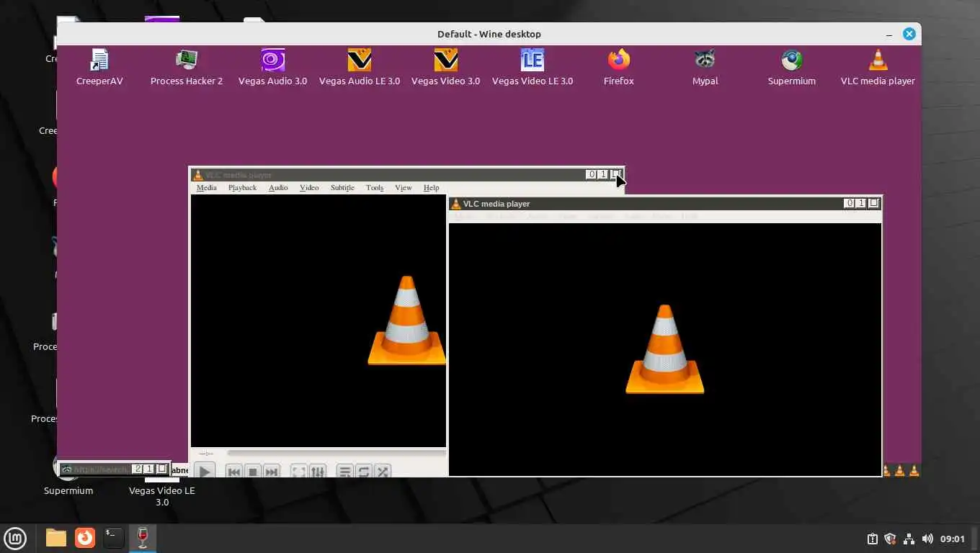Open the Supermium shortcut in Wine desktop
This screenshot has height=553, width=980.
(x=792, y=68)
